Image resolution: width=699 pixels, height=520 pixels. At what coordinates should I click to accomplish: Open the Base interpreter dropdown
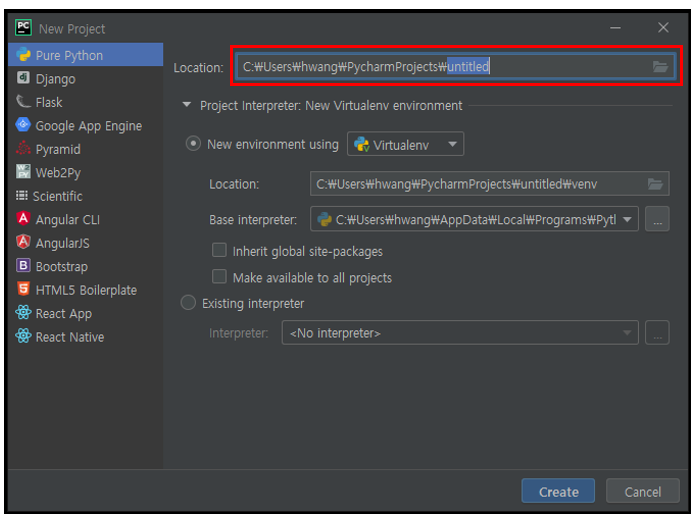click(x=474, y=219)
